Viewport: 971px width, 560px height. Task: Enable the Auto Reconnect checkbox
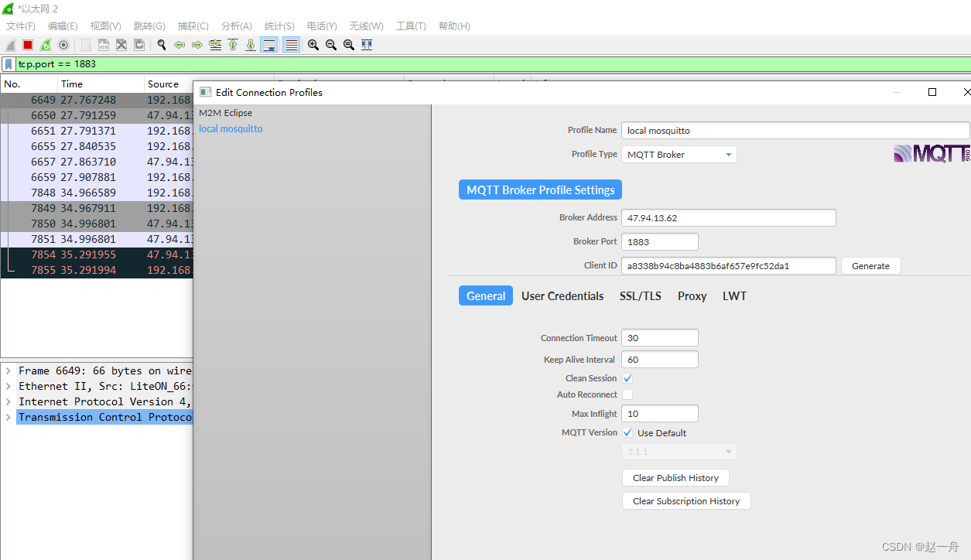point(627,394)
